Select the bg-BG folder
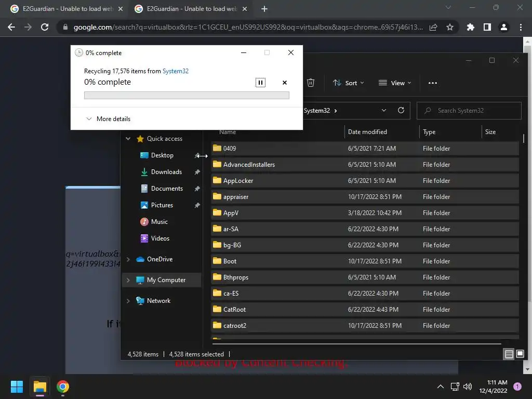 pyautogui.click(x=365, y=245)
